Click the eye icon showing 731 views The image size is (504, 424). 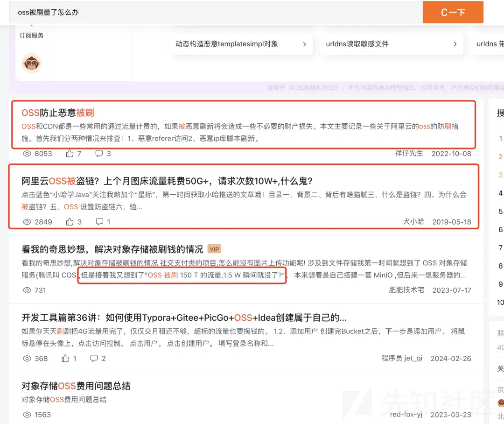(x=27, y=290)
